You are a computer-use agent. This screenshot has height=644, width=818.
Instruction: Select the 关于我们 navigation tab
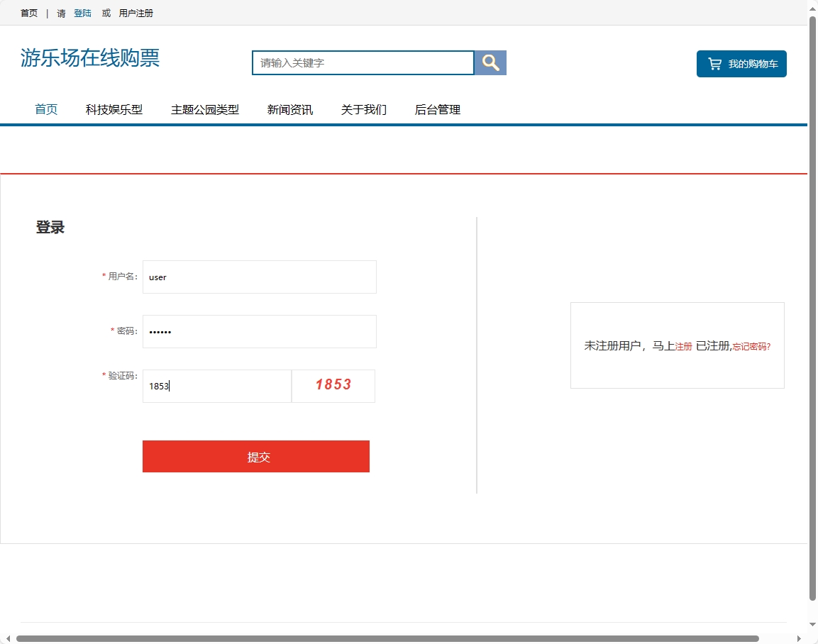click(x=363, y=109)
